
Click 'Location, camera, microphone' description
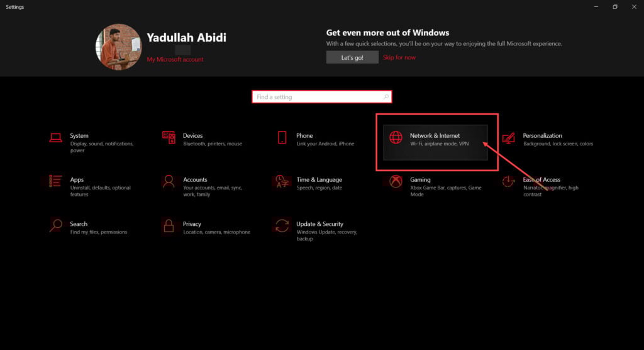point(216,232)
